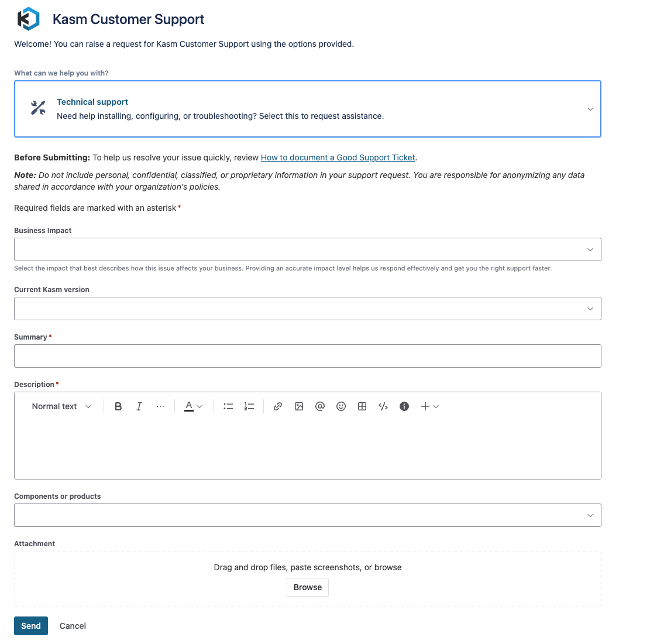
Task: Insert an @ mention in description
Action: coord(320,406)
